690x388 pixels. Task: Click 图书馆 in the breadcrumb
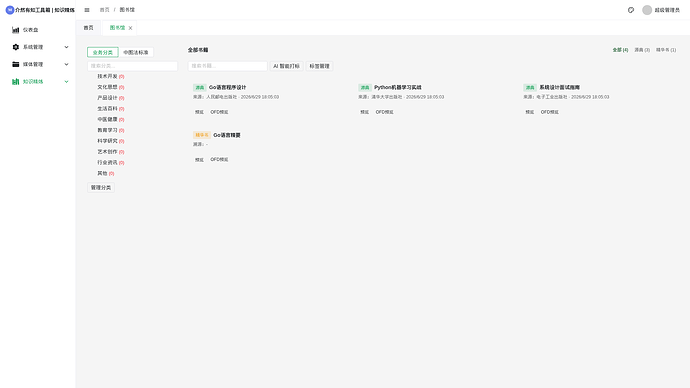(127, 10)
